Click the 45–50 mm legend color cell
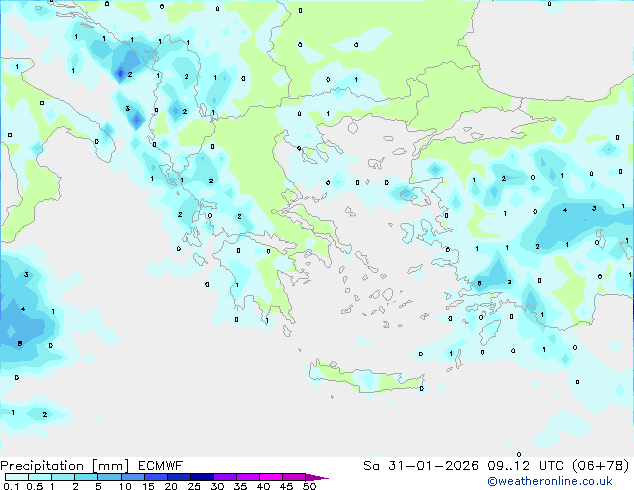 pos(294,477)
